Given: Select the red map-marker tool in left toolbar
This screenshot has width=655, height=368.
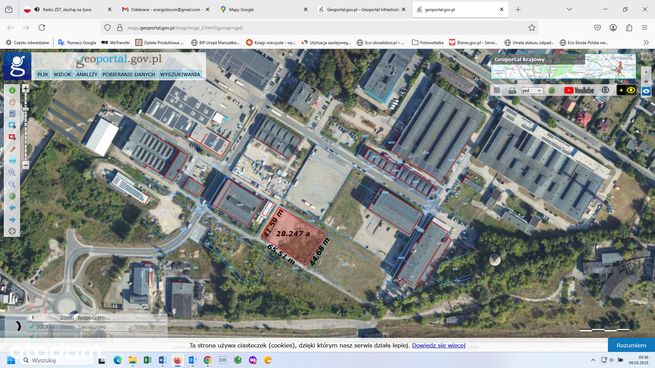Looking at the screenshot, I should coord(12,137).
